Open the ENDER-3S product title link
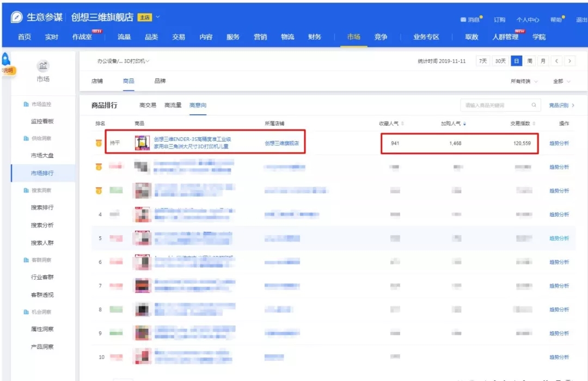The width and height of the screenshot is (588, 381). [192, 143]
